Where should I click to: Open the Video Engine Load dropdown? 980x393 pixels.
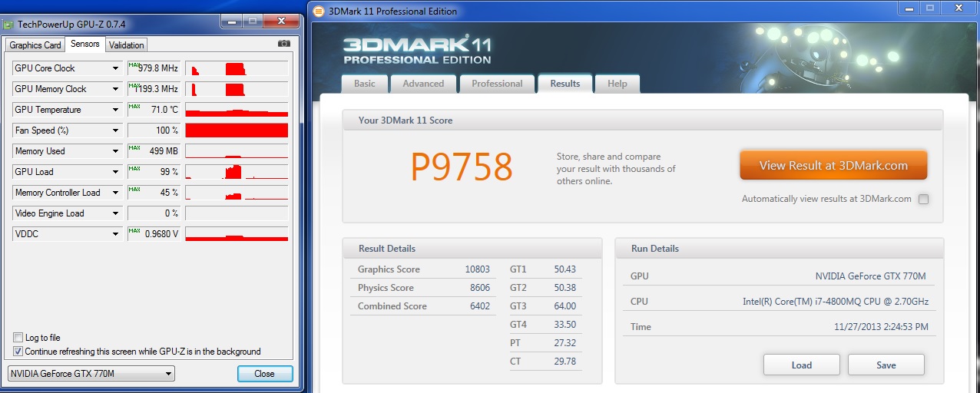pyautogui.click(x=116, y=213)
